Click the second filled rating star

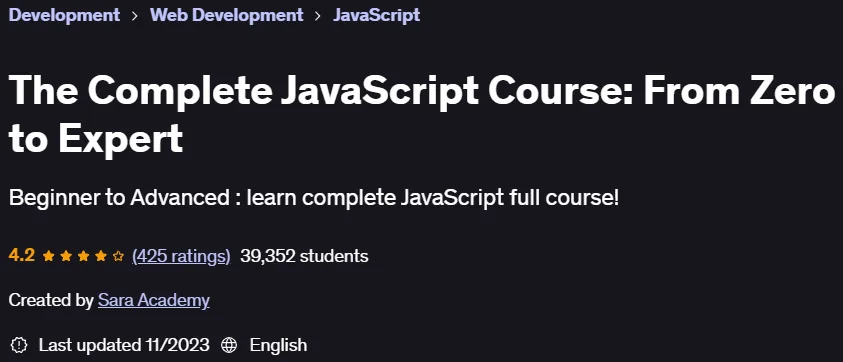coord(66,257)
